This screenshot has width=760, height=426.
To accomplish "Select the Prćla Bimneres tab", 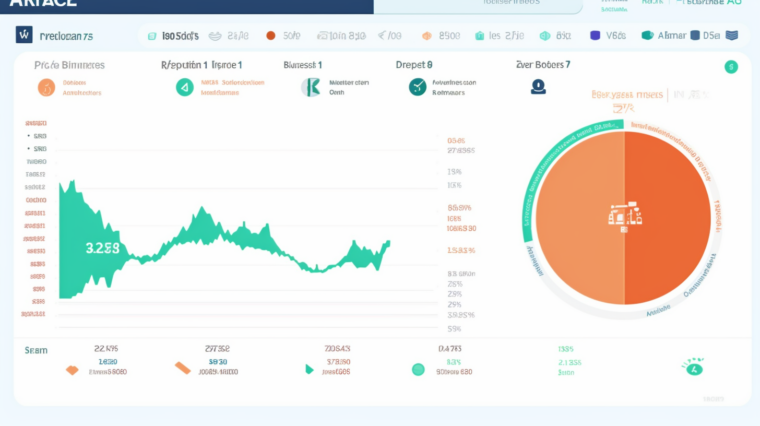I will (69, 64).
